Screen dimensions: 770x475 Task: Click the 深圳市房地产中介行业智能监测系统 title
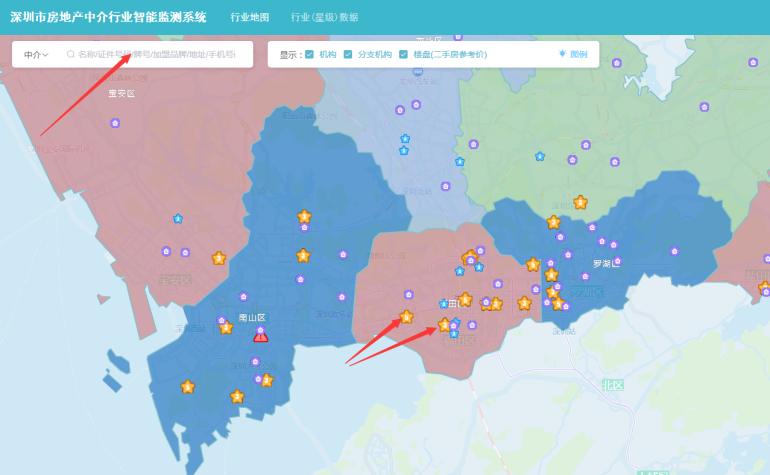click(108, 17)
